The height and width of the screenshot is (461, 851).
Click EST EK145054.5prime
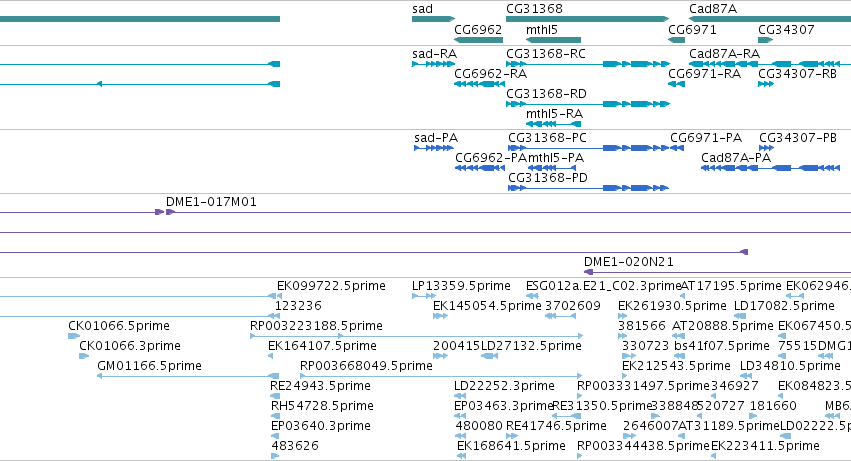point(487,306)
